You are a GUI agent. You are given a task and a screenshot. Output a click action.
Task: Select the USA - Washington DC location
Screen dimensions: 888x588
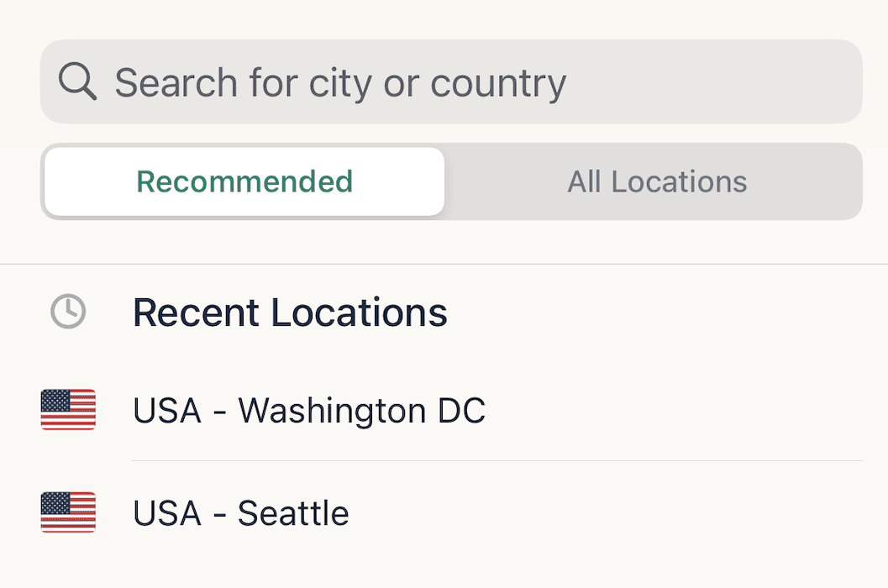coord(309,411)
